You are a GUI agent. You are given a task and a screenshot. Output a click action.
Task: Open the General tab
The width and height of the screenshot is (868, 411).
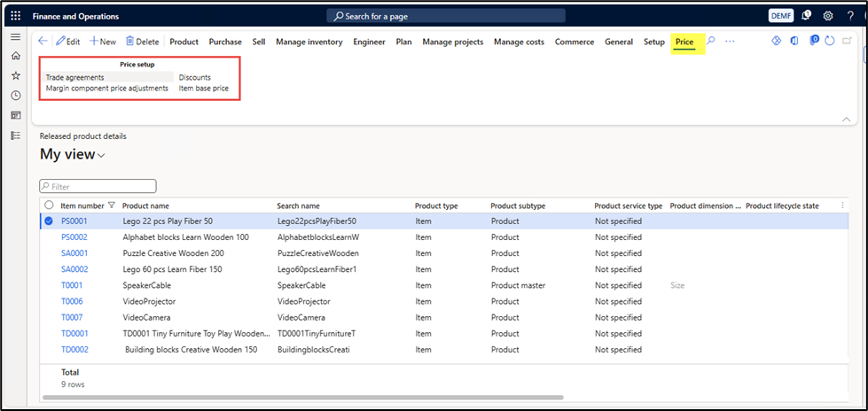click(618, 42)
